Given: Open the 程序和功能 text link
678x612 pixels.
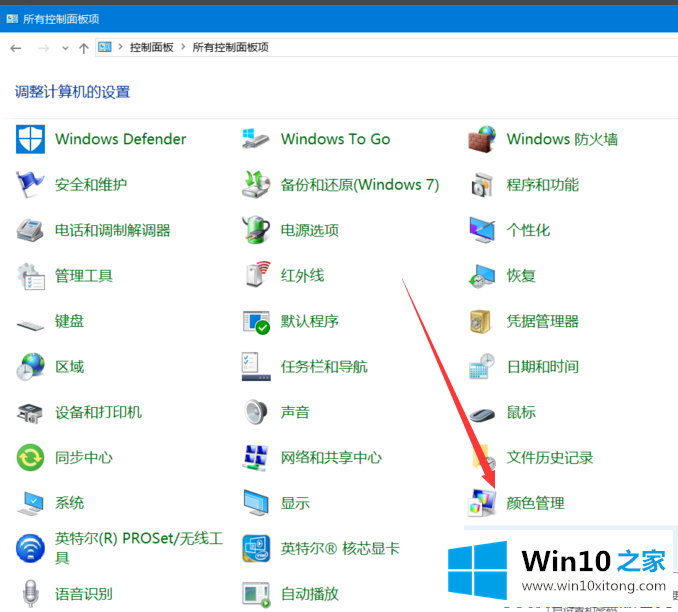Looking at the screenshot, I should (x=543, y=185).
